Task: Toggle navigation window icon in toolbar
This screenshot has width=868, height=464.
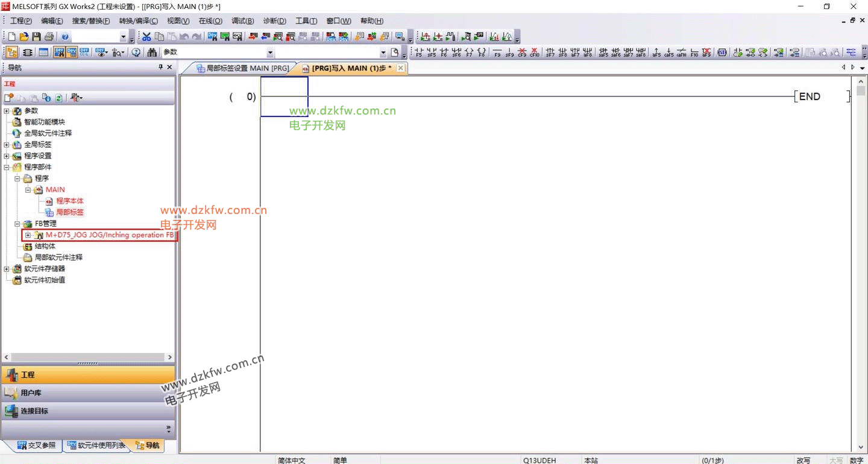Action: click(x=12, y=53)
